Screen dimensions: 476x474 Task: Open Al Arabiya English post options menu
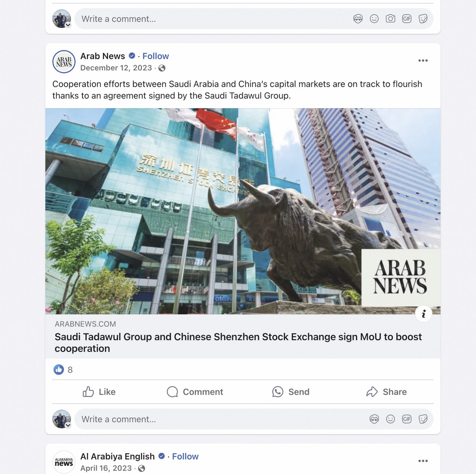(423, 461)
